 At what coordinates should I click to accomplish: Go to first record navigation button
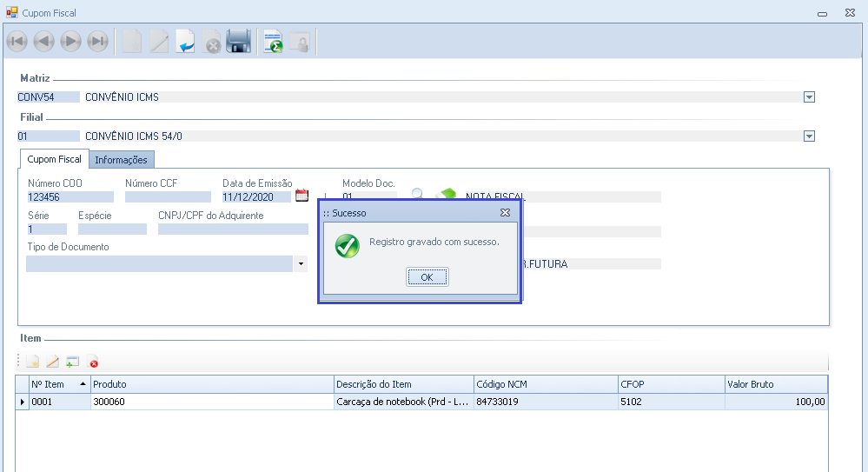coord(17,42)
